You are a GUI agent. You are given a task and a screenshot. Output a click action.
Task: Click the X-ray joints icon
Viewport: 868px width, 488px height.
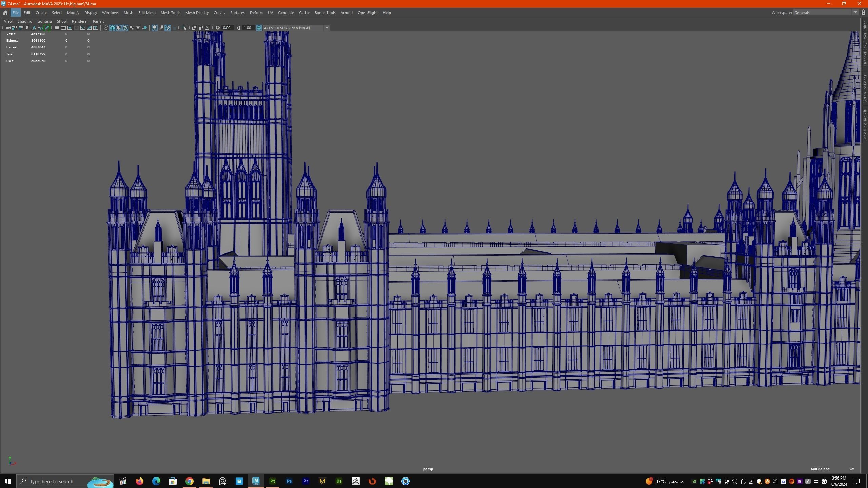207,28
